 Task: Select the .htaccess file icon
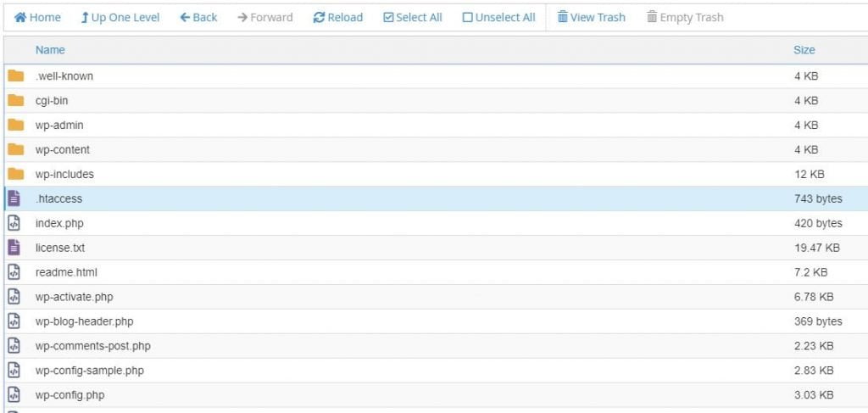click(x=14, y=198)
